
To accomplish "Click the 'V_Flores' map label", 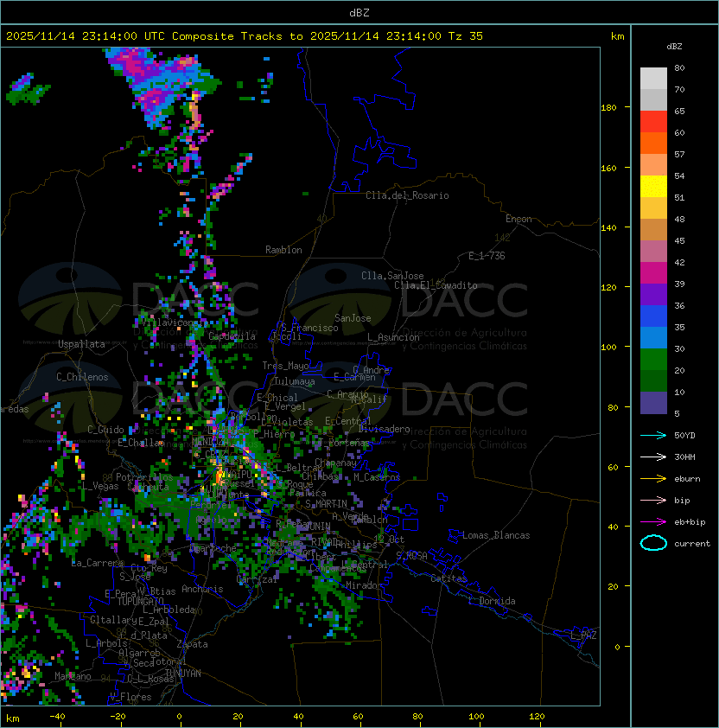I will coord(130,697).
